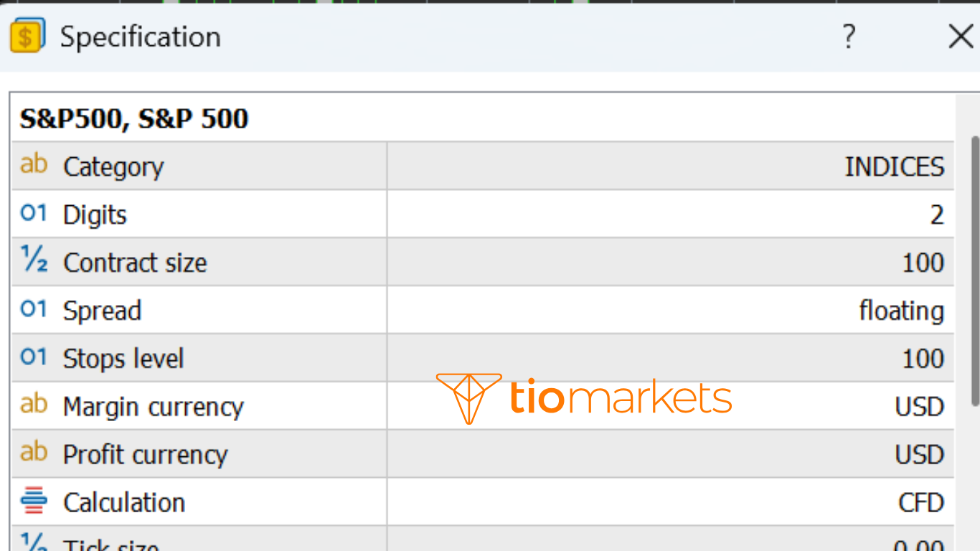Click the ½ fraction icon beside Contract size
Screen dimensions: 980x551
pyautogui.click(x=32, y=261)
